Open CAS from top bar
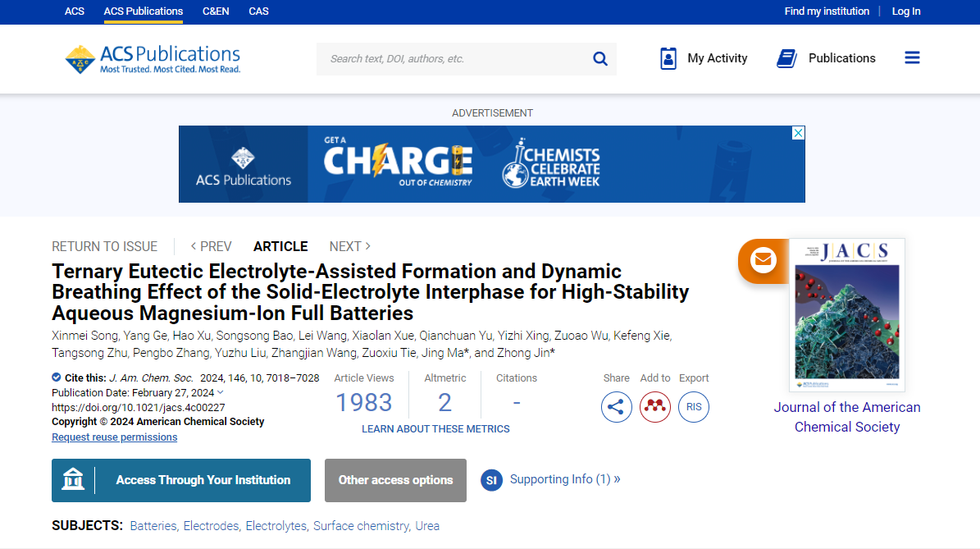The image size is (980, 549). [x=259, y=11]
